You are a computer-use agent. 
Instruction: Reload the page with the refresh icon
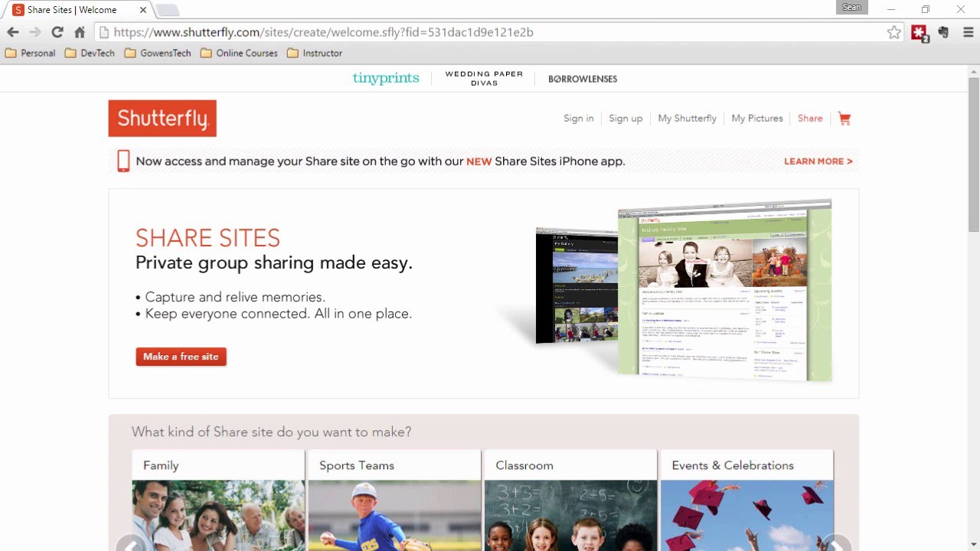57,32
